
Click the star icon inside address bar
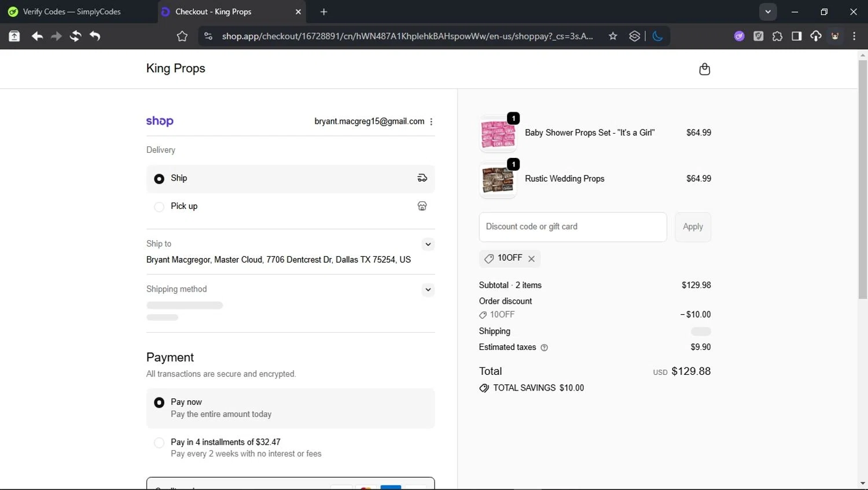pyautogui.click(x=613, y=36)
